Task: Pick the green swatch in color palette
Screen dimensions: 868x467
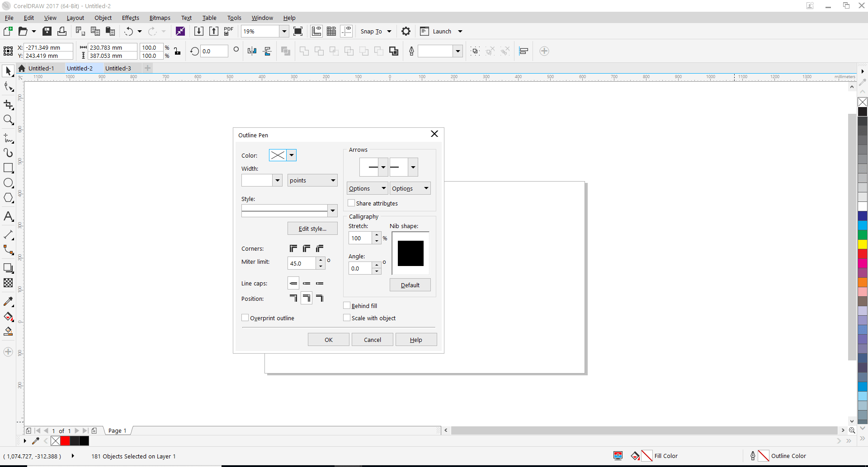Action: tap(863, 235)
